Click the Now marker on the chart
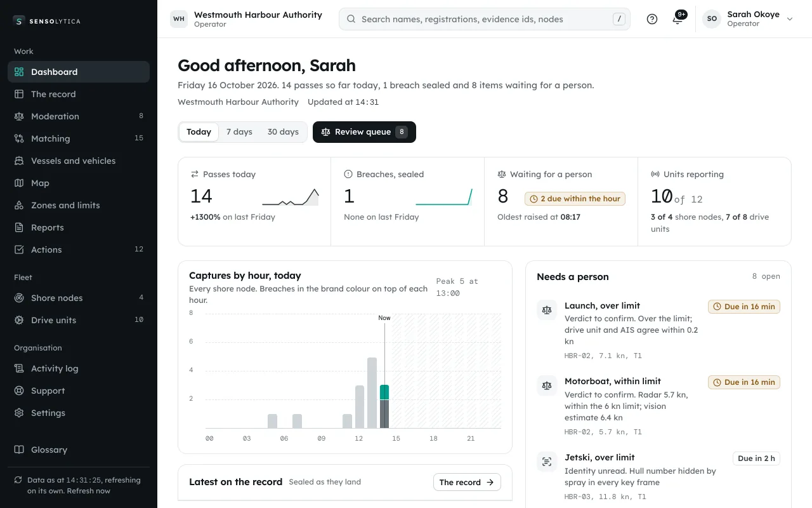This screenshot has width=812, height=508. (384, 318)
